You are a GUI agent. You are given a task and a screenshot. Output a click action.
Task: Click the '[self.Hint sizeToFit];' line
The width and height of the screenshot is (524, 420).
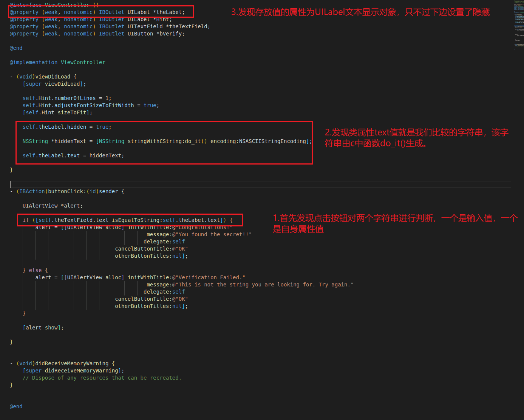pyautogui.click(x=57, y=112)
